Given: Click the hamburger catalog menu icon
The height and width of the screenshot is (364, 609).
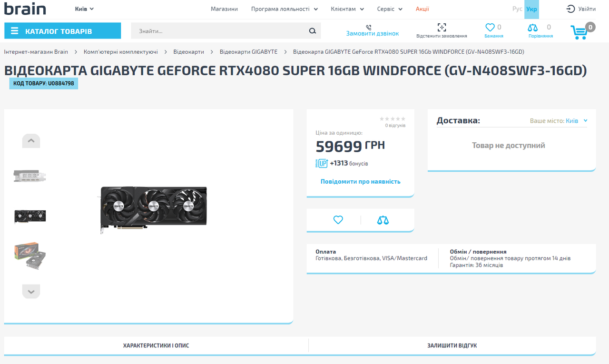Looking at the screenshot, I should coord(15,31).
